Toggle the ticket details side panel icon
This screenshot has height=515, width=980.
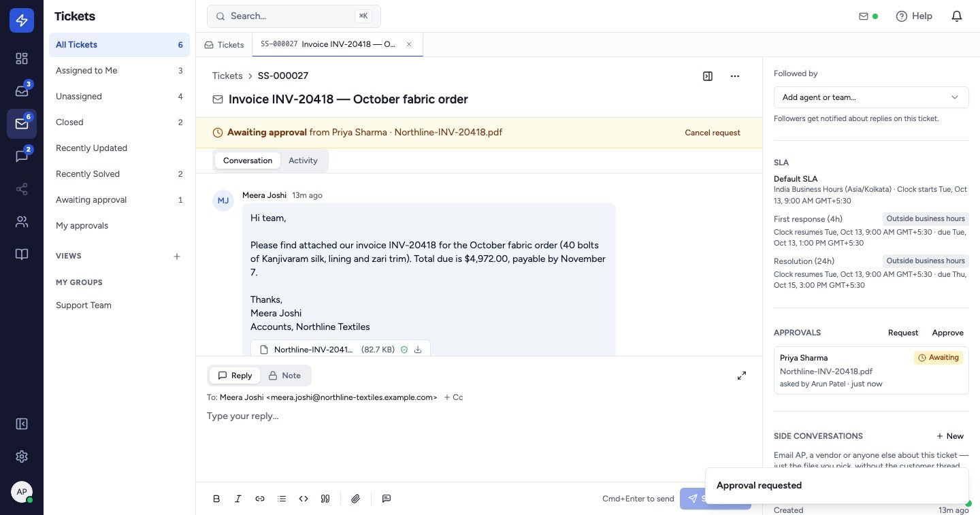click(x=708, y=76)
